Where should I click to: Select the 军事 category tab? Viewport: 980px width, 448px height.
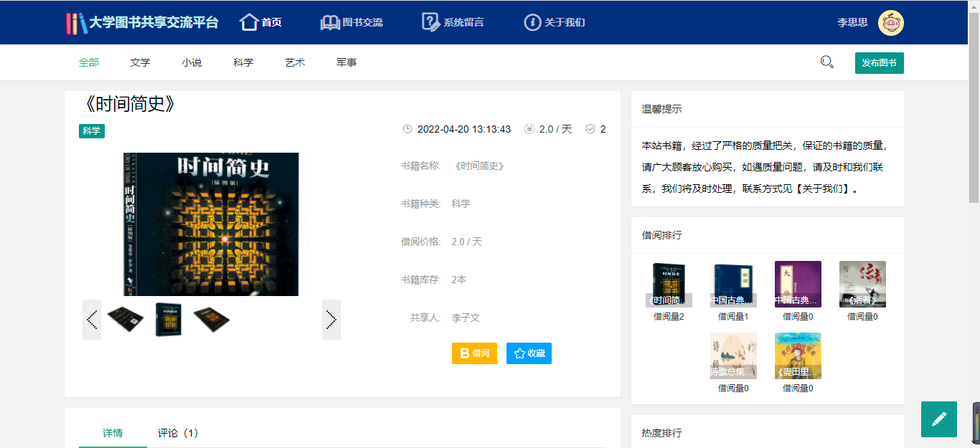[347, 62]
